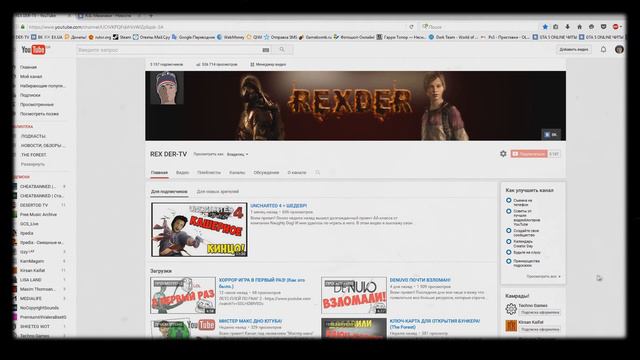The image size is (640, 360).
Task: Click the channel profile picture on the banner
Action: coord(167,88)
